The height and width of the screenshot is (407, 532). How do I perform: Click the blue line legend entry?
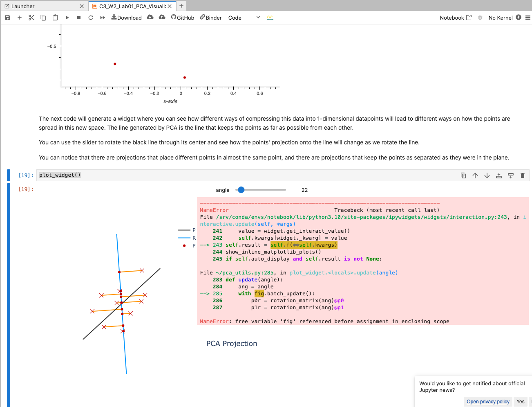click(x=187, y=238)
